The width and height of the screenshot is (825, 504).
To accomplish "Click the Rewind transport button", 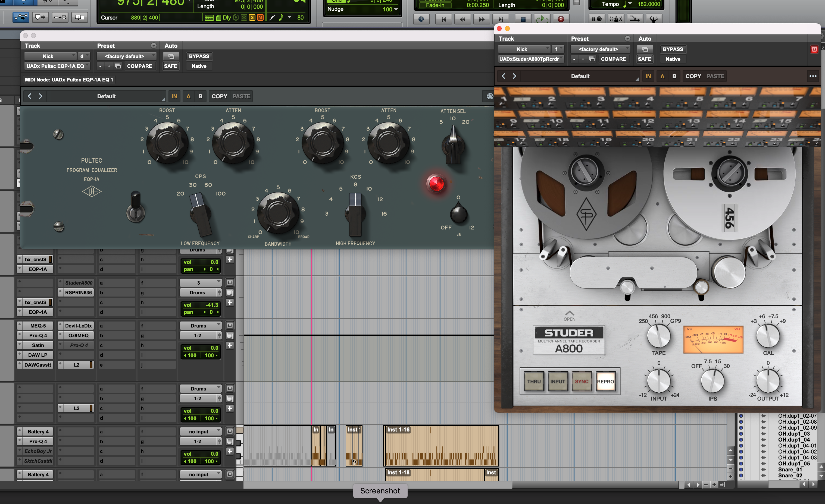I will (x=462, y=19).
